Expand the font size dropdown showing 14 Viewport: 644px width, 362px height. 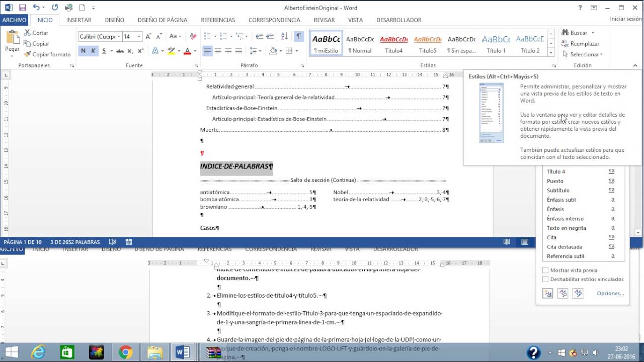point(139,36)
